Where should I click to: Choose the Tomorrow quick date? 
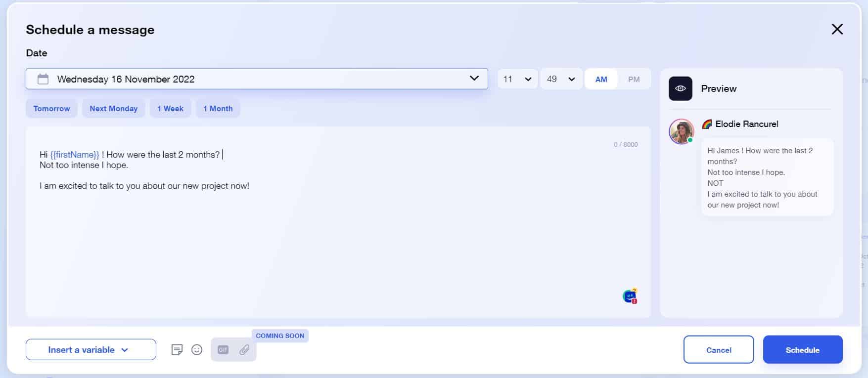(51, 108)
